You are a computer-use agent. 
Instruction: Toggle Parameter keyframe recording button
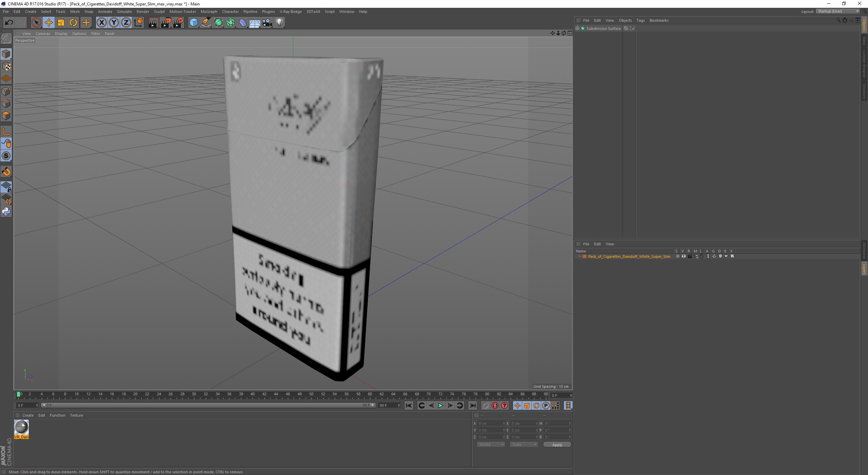pyautogui.click(x=546, y=406)
